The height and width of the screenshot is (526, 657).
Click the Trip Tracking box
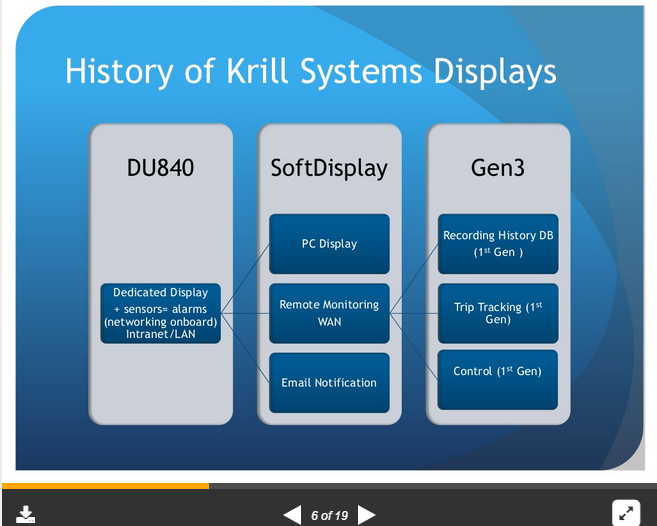(498, 313)
